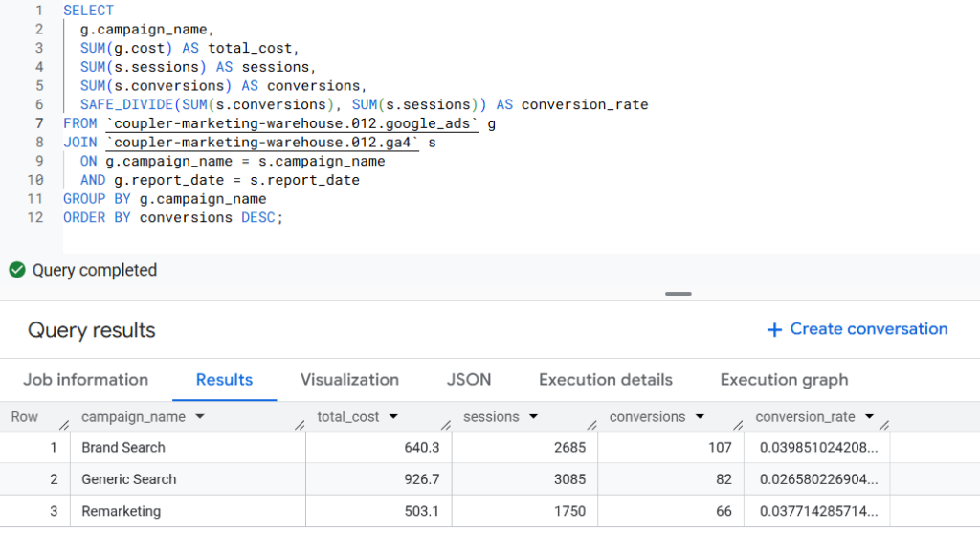The height and width of the screenshot is (533, 980).
Task: Click the sessions column resize handle icon
Action: pos(591,425)
